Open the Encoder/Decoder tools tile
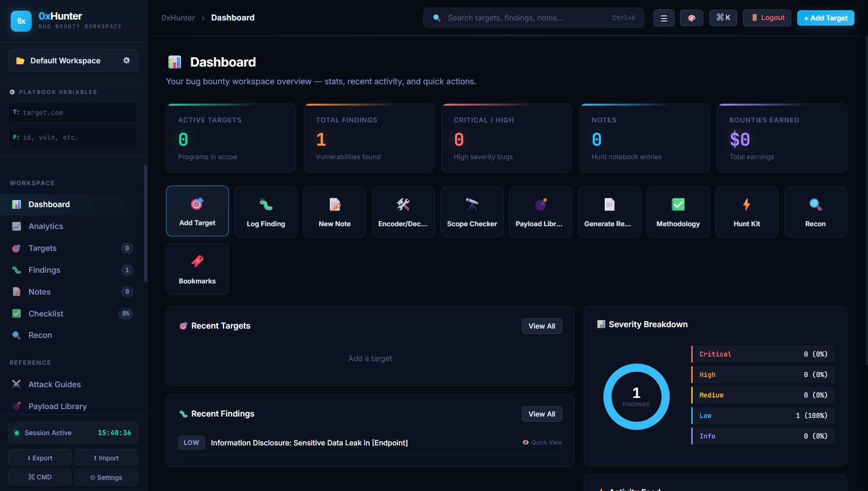Image resolution: width=868 pixels, height=491 pixels. [x=403, y=212]
